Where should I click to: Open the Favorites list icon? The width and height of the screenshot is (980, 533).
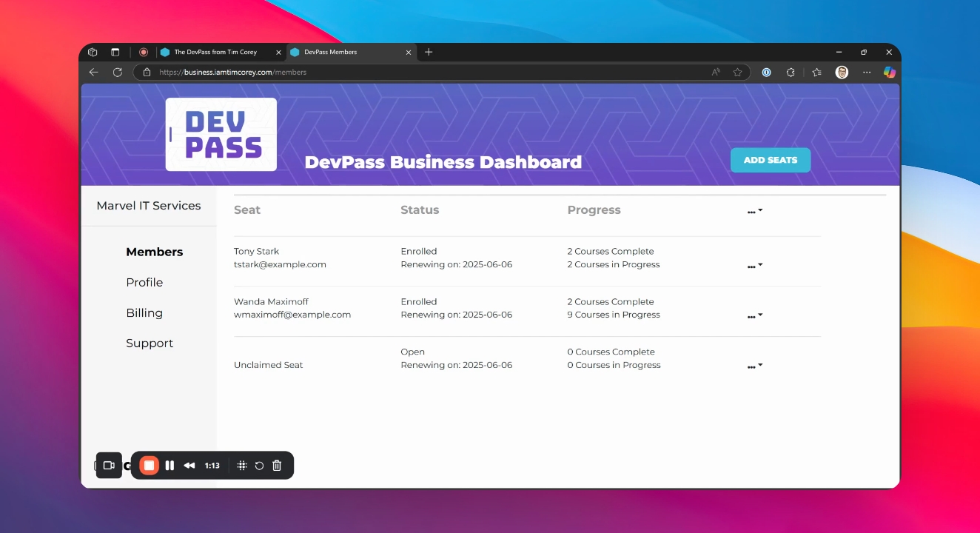pyautogui.click(x=816, y=72)
